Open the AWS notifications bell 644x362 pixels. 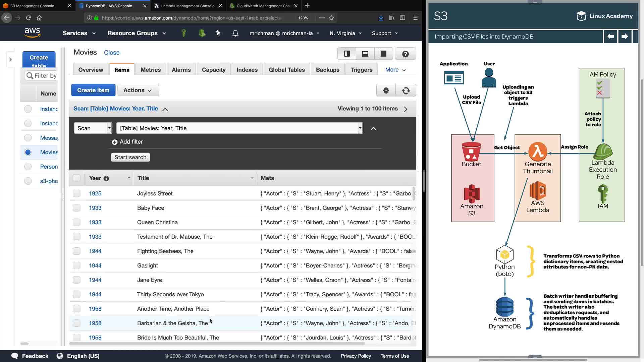tap(235, 33)
